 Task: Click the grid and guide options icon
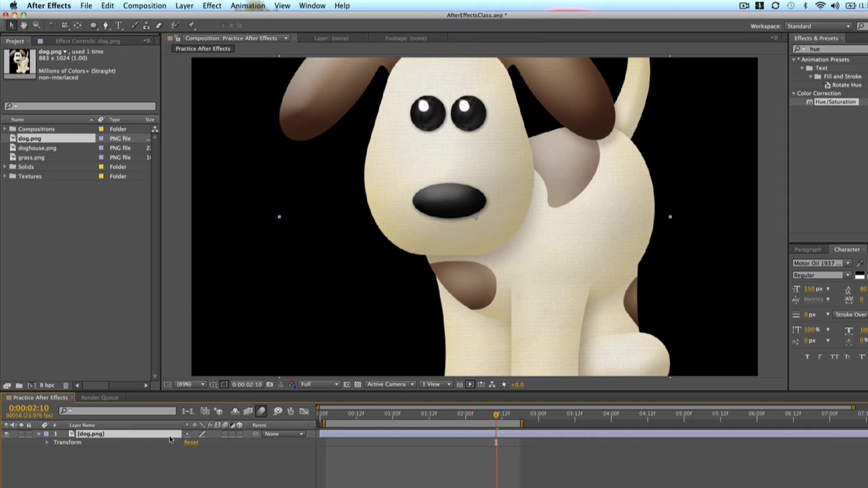pyautogui.click(x=213, y=384)
